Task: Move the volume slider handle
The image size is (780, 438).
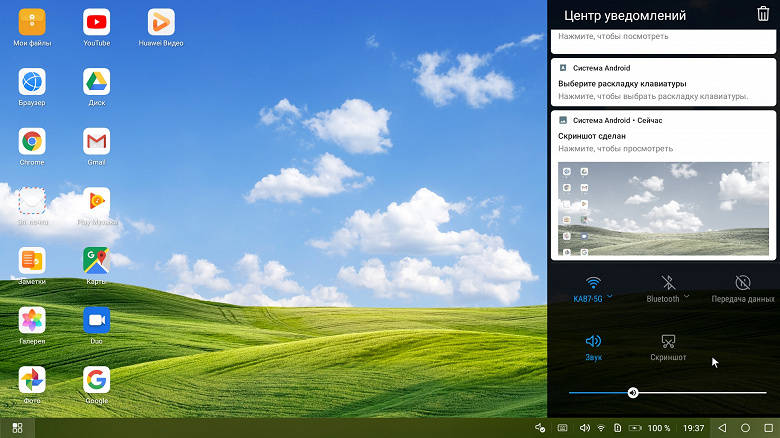Action: (633, 393)
